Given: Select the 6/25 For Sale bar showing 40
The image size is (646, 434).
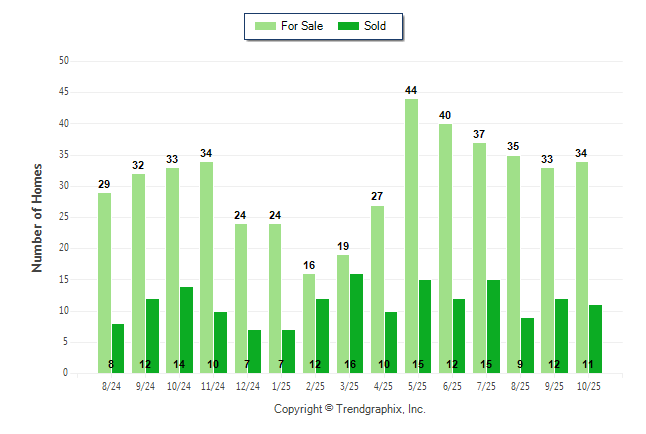Looking at the screenshot, I should coord(445,248).
